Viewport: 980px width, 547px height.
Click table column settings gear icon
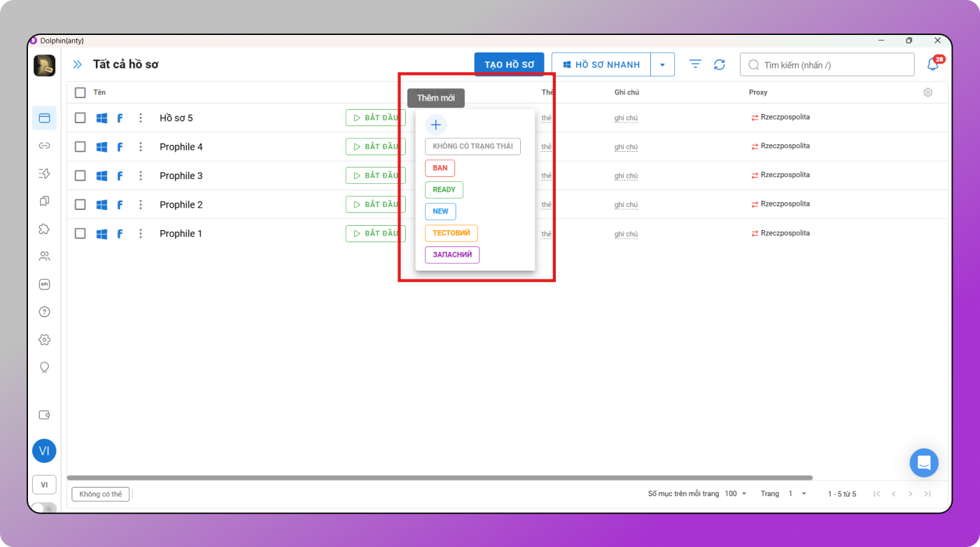click(x=927, y=92)
